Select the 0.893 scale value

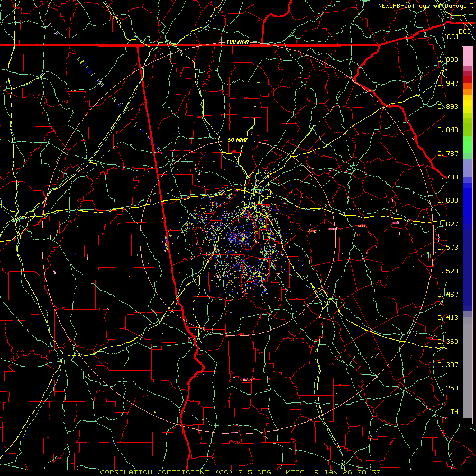(448, 106)
